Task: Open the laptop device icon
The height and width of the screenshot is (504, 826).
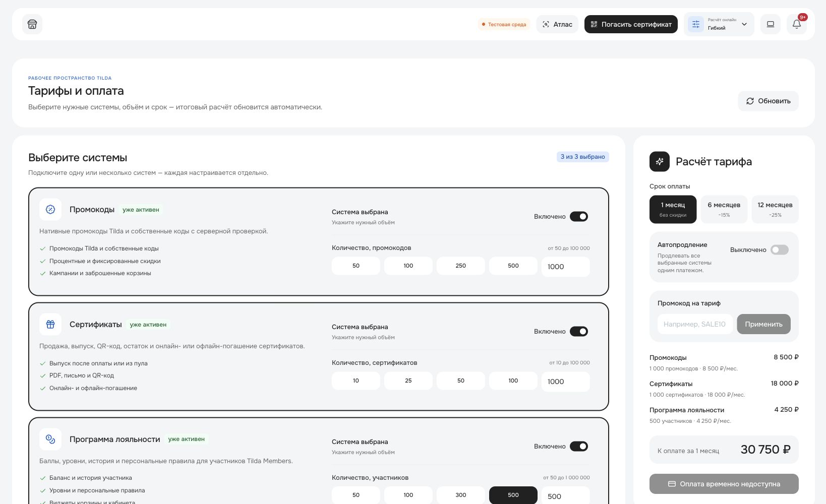Action: point(771,24)
